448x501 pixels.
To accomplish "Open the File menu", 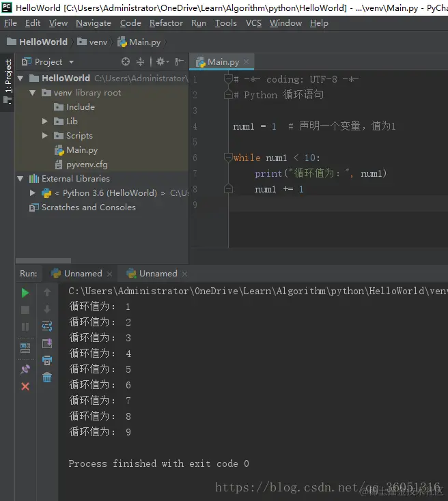I will [10, 23].
